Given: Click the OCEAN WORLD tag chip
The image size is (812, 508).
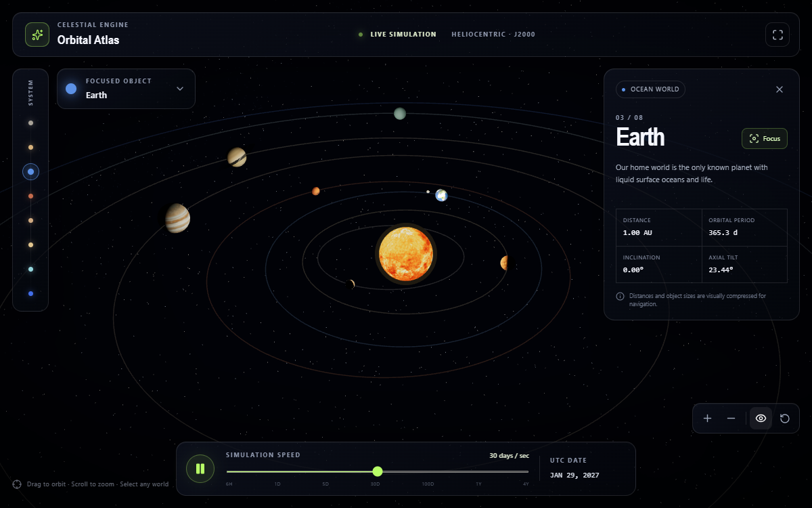Looking at the screenshot, I should coord(650,89).
